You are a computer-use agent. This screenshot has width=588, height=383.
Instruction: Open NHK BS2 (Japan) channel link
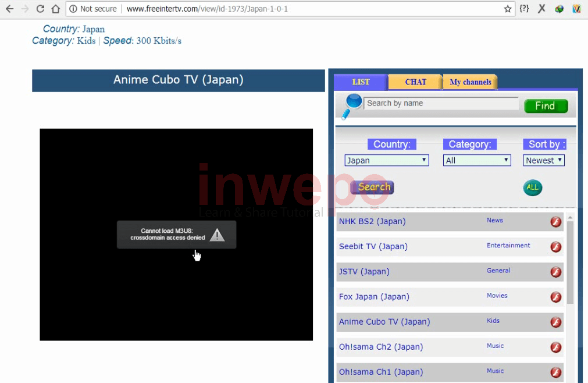pos(372,221)
